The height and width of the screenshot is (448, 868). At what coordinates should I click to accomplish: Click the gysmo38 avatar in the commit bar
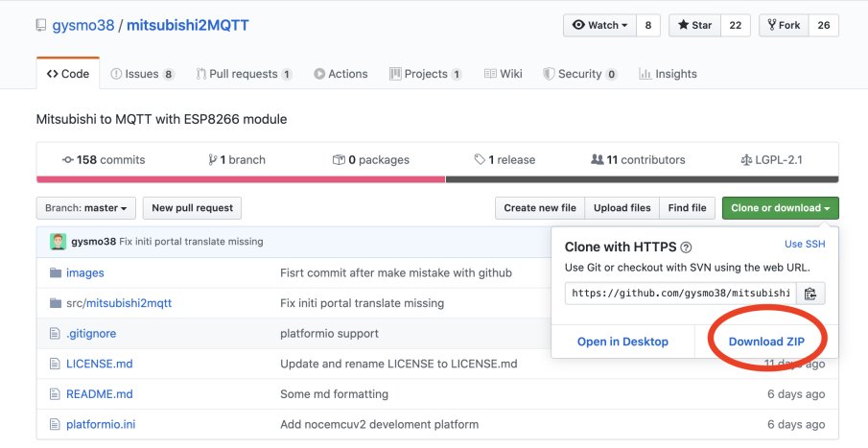pos(59,242)
